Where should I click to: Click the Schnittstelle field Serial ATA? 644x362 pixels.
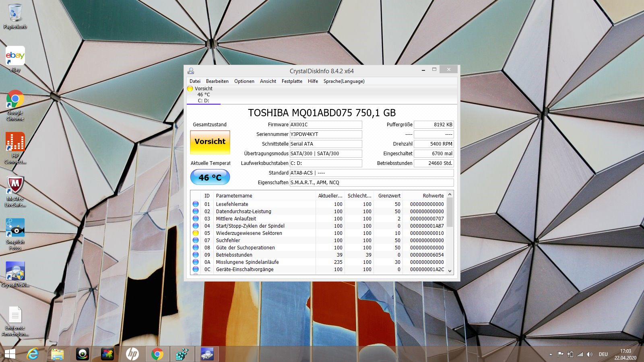click(326, 144)
